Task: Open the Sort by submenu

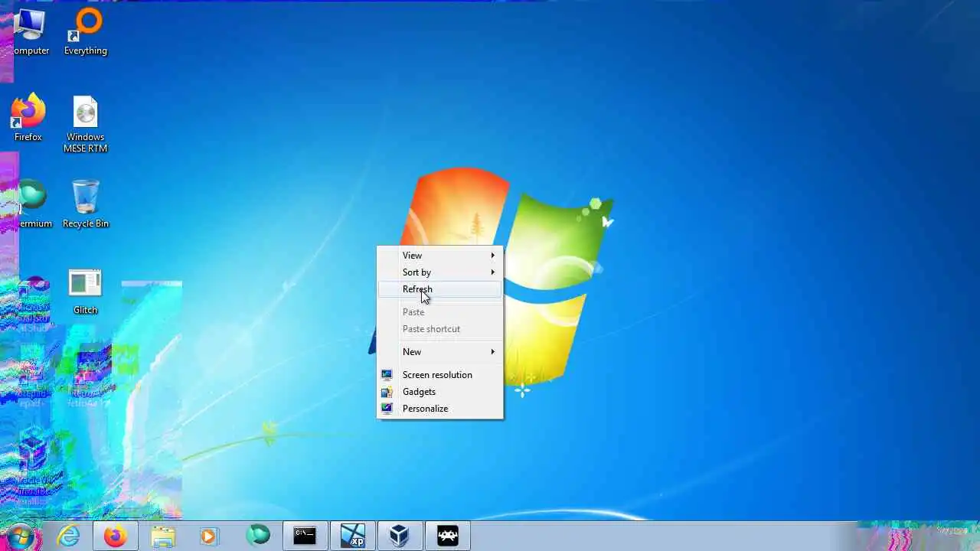Action: pos(440,272)
